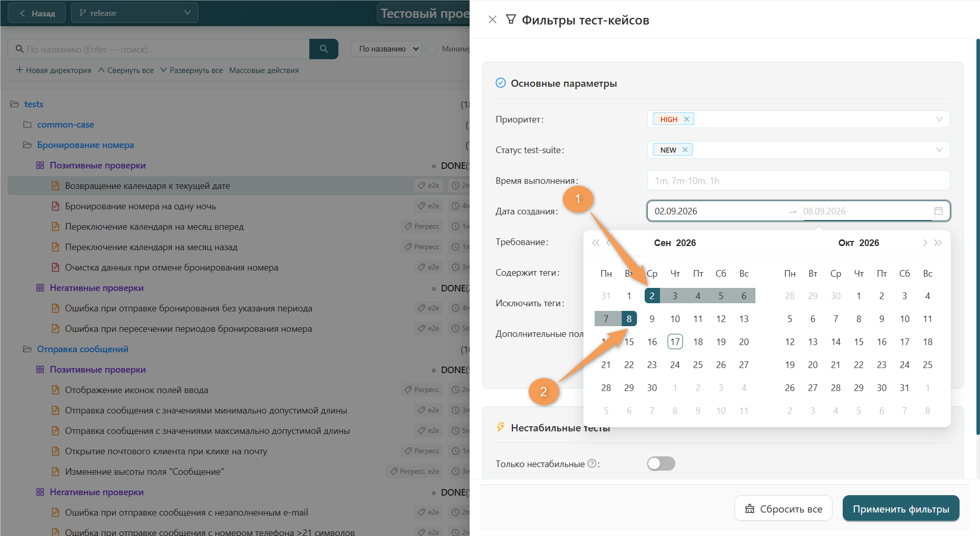Click the tests root folder icon
This screenshot has width=980, height=536.
[15, 104]
